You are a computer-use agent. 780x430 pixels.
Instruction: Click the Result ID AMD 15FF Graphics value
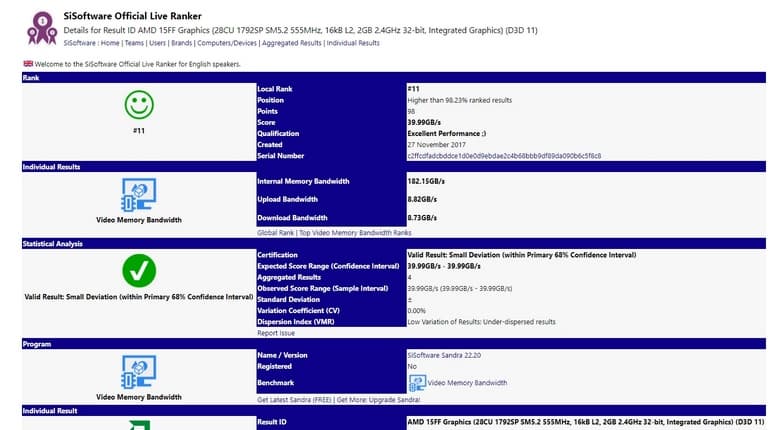point(585,422)
